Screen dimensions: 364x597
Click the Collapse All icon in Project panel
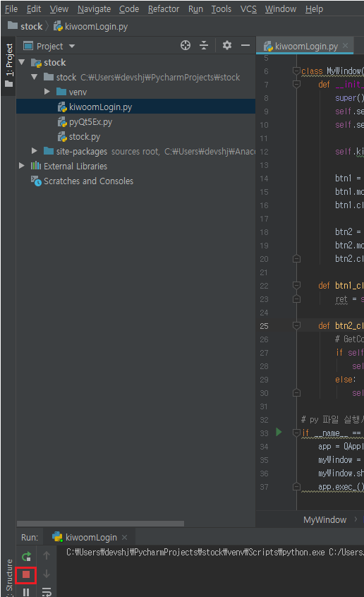pyautogui.click(x=204, y=46)
